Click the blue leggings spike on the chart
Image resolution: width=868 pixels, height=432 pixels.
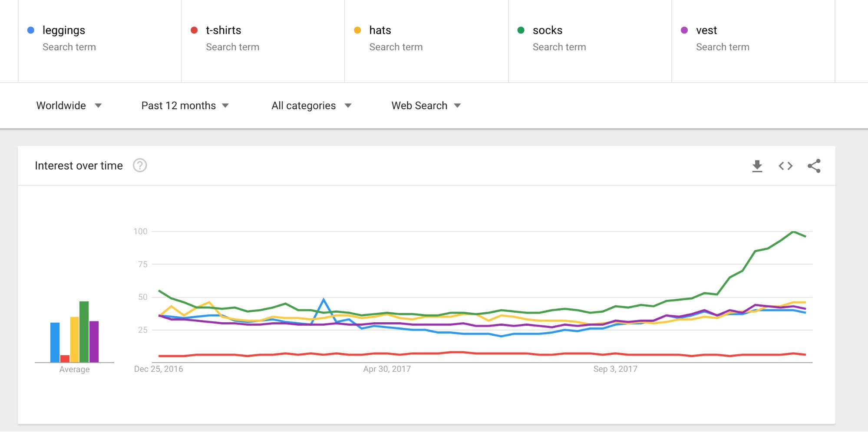[x=323, y=299]
